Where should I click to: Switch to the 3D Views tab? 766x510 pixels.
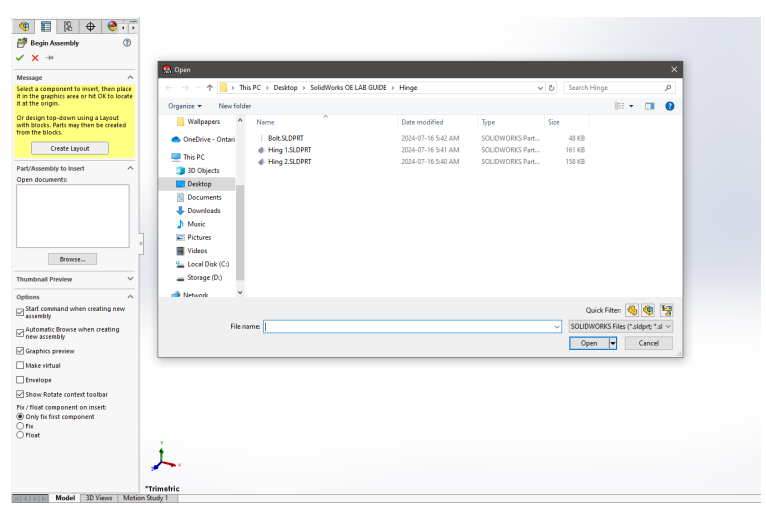point(99,498)
